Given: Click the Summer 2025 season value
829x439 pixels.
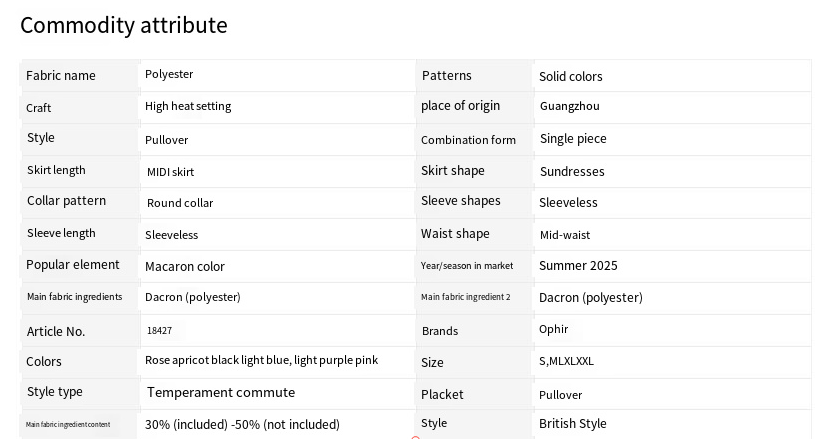Looking at the screenshot, I should [578, 266].
